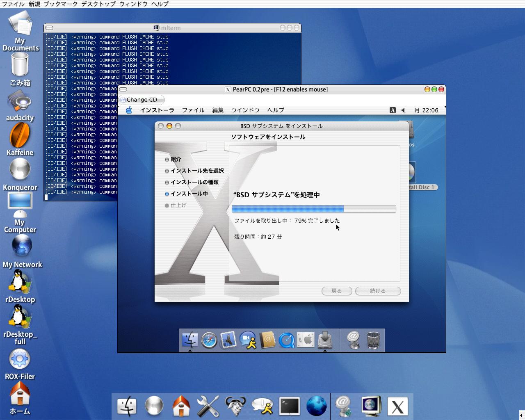Open Safari compass in emulated dock
The width and height of the screenshot is (525, 420).
pyautogui.click(x=209, y=340)
